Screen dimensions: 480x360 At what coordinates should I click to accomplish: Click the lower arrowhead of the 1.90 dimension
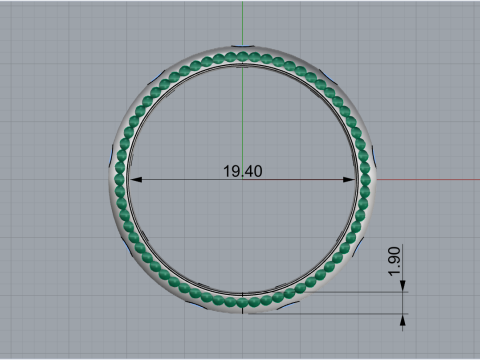pyautogui.click(x=403, y=320)
